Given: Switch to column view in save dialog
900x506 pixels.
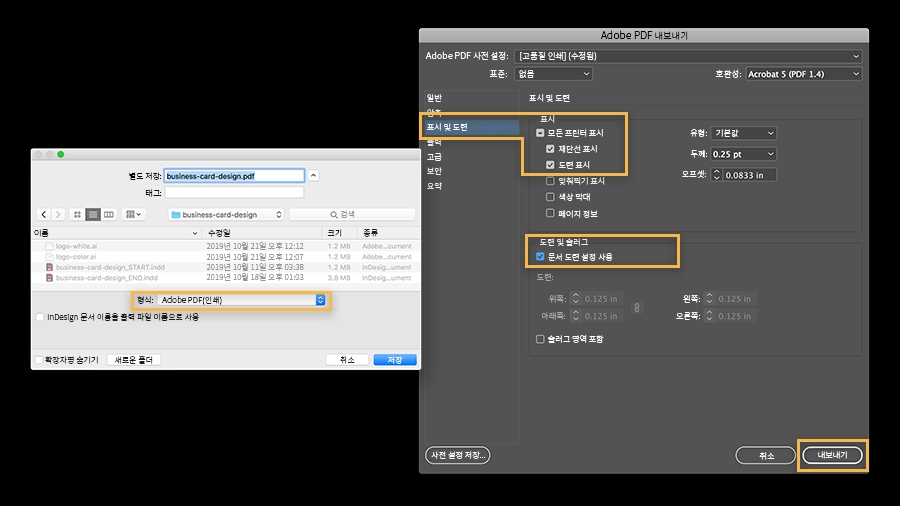Looking at the screenshot, I should pos(108,215).
